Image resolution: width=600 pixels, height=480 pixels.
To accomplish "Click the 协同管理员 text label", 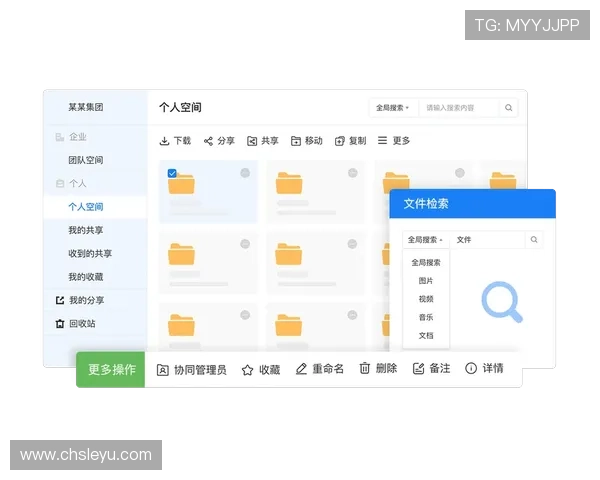I will coord(200,370).
